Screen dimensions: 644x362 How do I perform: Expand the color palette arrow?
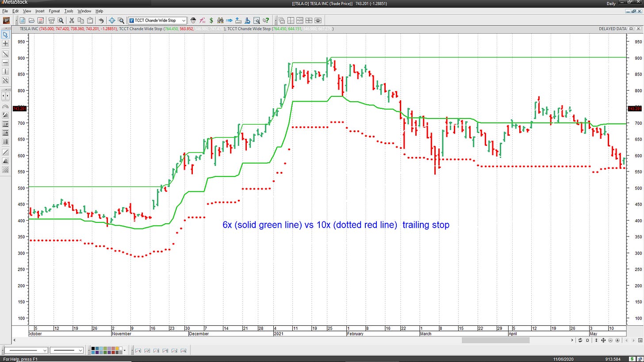[125, 351]
